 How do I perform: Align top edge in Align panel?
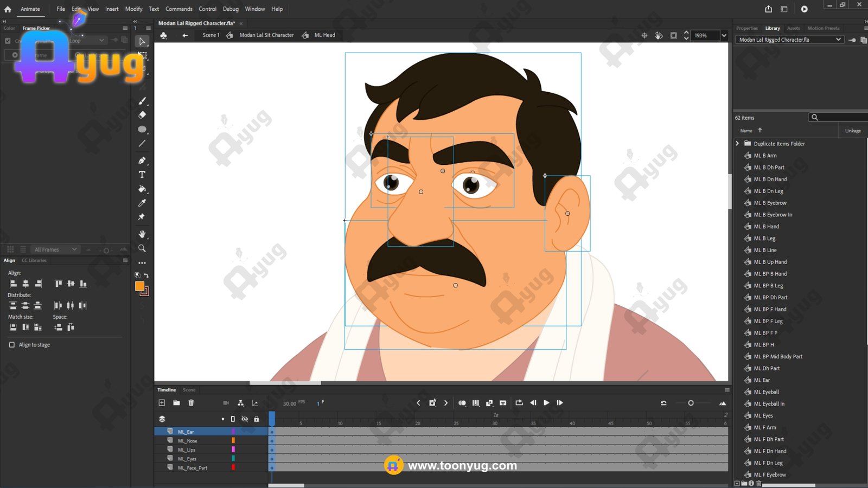(58, 284)
